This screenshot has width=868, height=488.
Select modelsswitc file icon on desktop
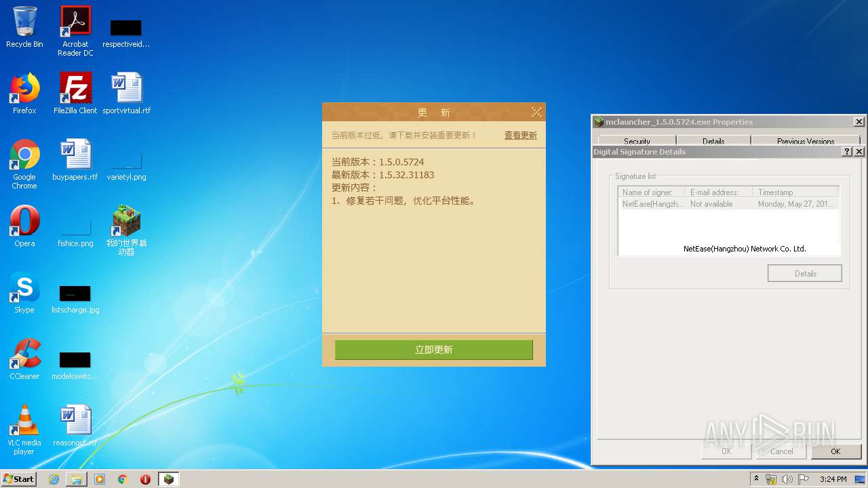click(x=75, y=366)
